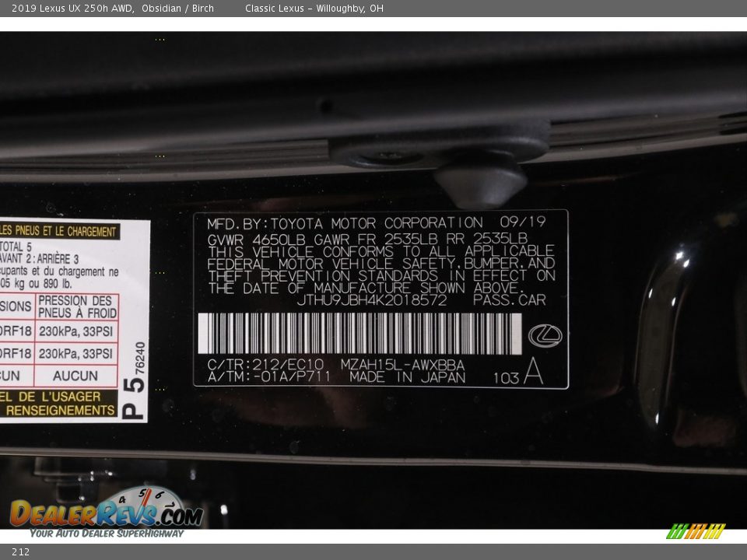Click the 'Obsidian / Birch' color caption
Viewport: 747px width, 560px height.
(177, 8)
